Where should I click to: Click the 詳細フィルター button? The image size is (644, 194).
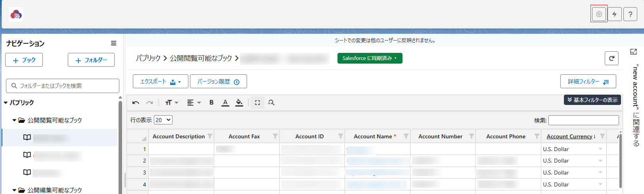coord(588,81)
